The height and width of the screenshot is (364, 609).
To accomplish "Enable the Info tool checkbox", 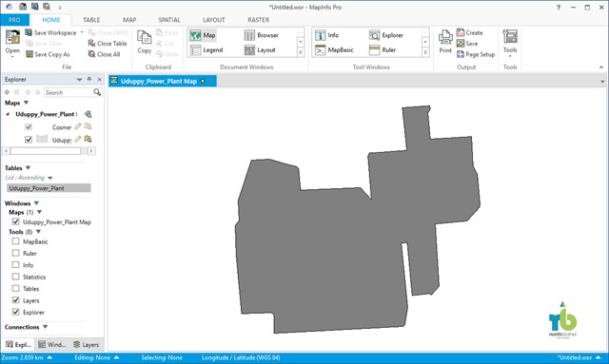I will [x=15, y=264].
